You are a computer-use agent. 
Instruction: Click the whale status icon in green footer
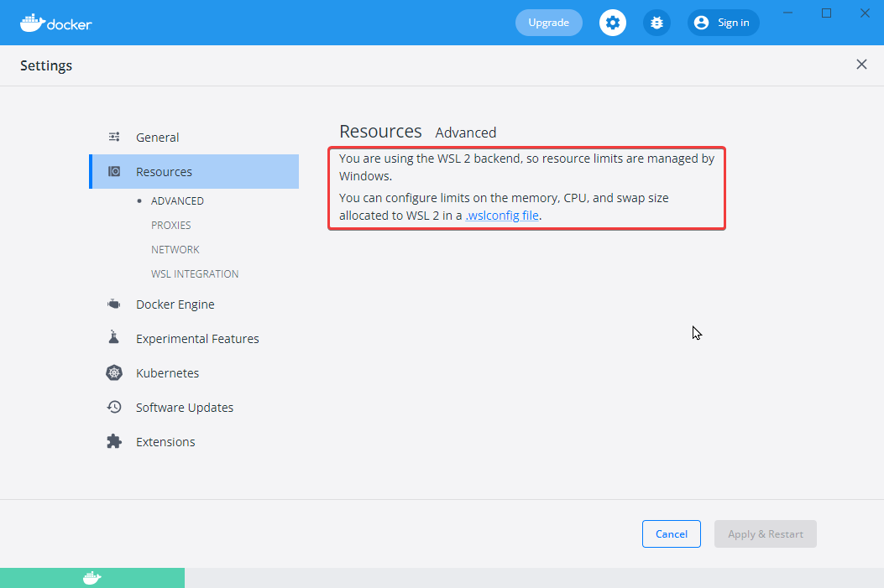tap(92, 578)
